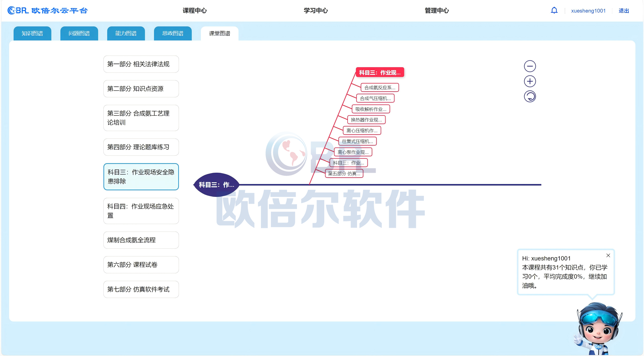Click the zoom out minus icon
The width and height of the screenshot is (644, 356).
tap(529, 66)
